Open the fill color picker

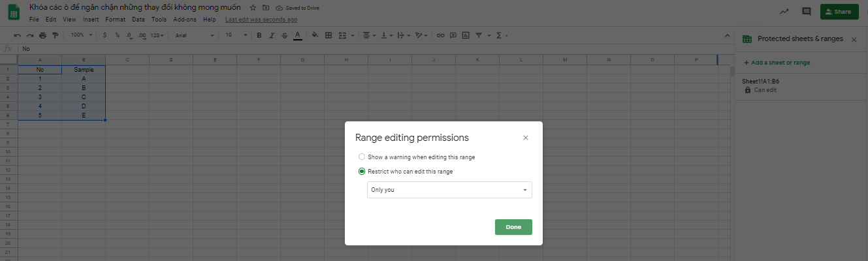click(315, 35)
